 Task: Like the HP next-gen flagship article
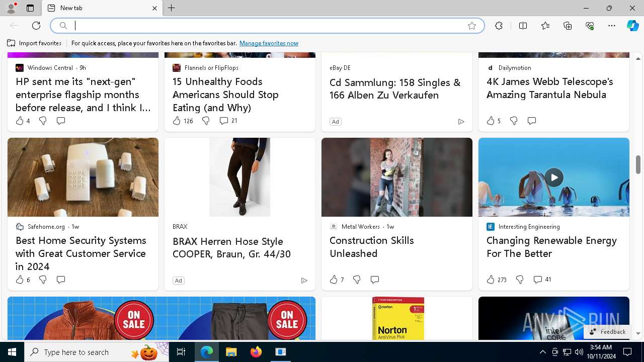pyautogui.click(x=23, y=121)
